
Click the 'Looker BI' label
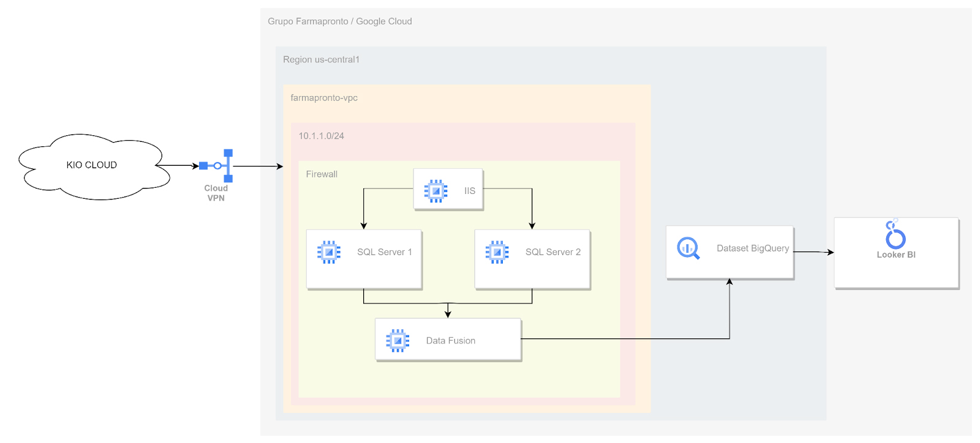click(x=896, y=255)
